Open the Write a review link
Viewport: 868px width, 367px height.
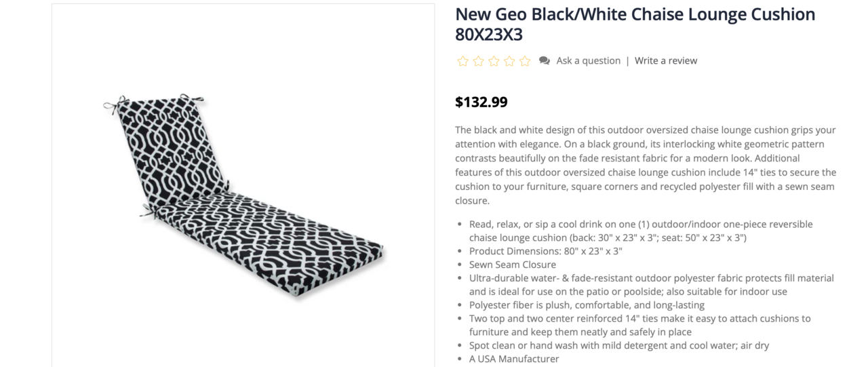(665, 61)
